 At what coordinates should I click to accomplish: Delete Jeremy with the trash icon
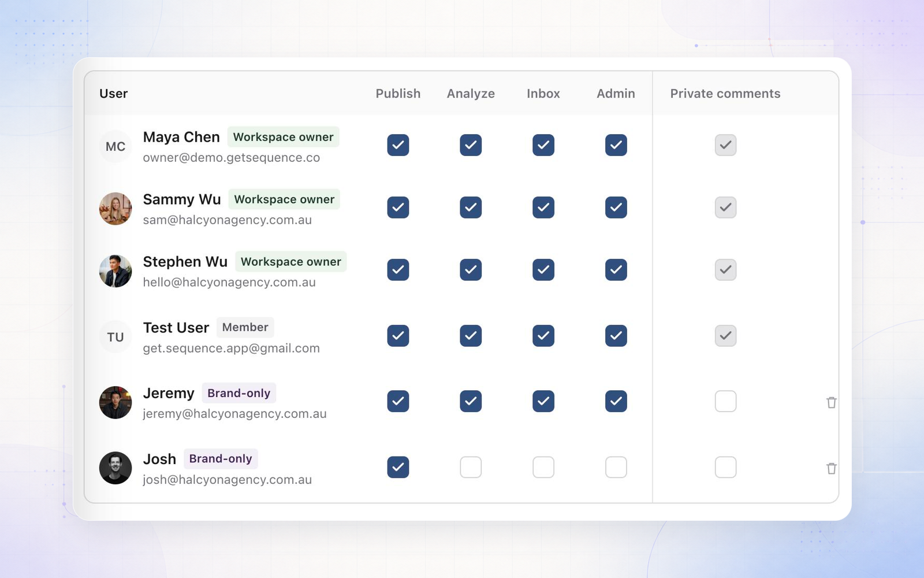831,402
